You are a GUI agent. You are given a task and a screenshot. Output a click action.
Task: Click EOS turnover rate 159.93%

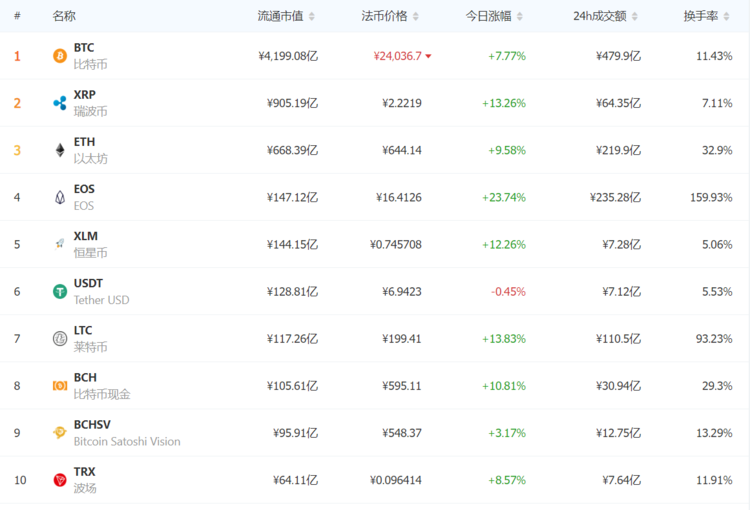point(711,197)
